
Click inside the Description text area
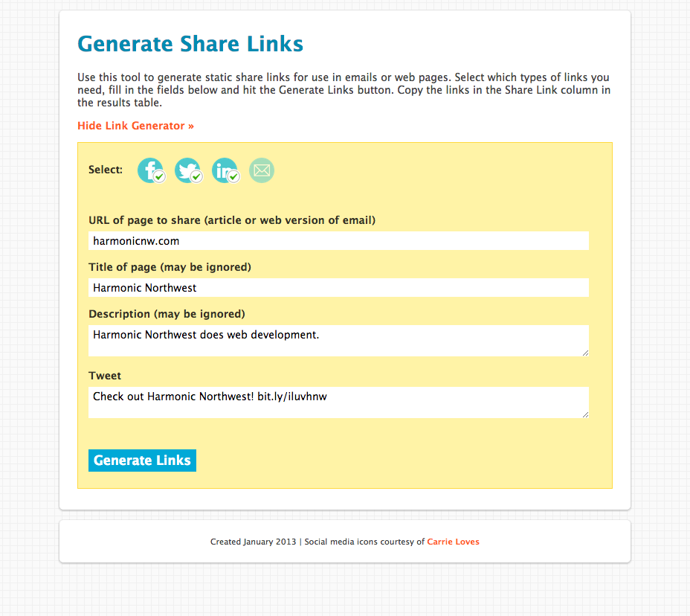pos(338,340)
